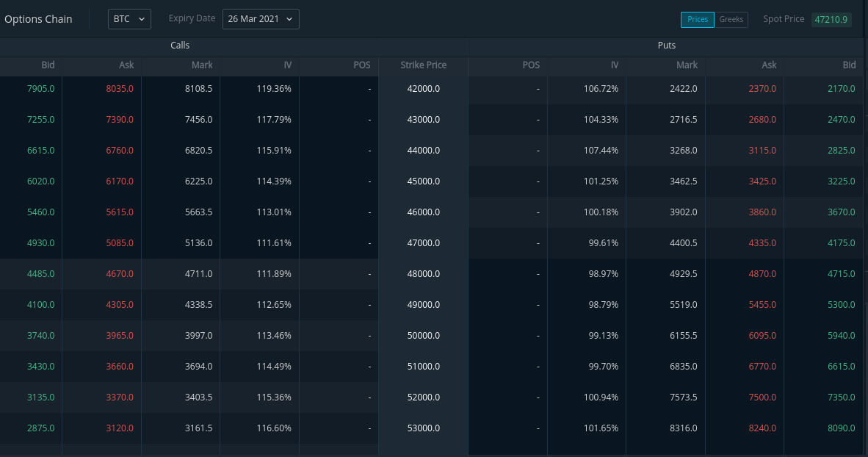
Task: Select put ask 2680.0
Action: (x=762, y=120)
